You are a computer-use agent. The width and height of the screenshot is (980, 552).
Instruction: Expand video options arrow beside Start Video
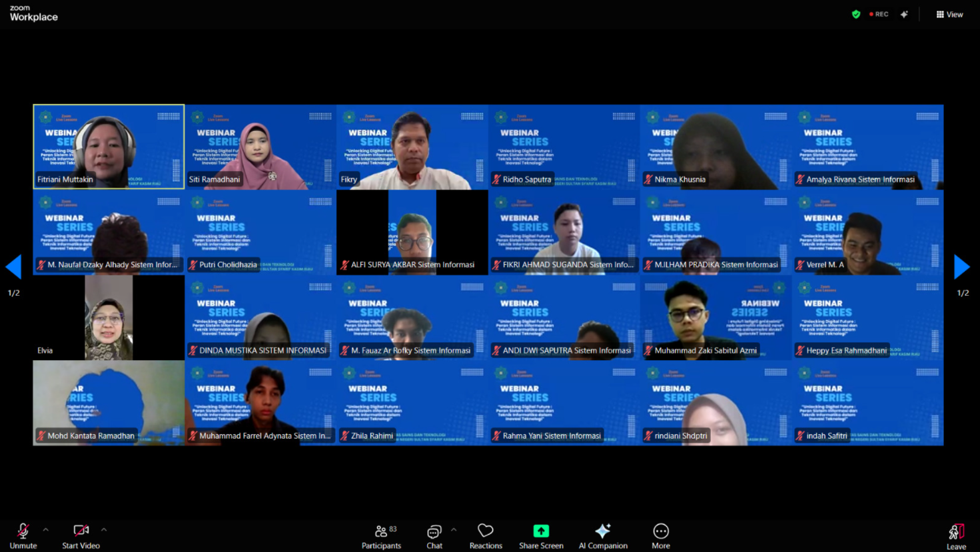point(104,530)
